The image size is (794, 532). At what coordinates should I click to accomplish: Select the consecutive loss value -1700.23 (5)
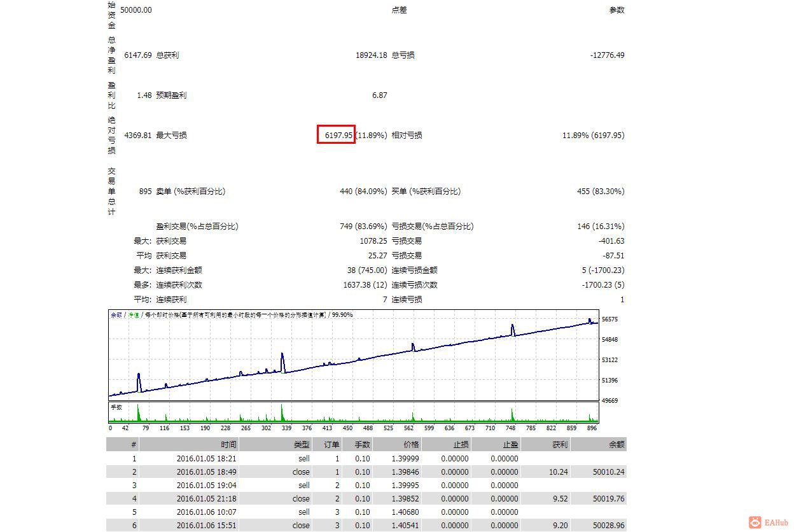coord(603,285)
